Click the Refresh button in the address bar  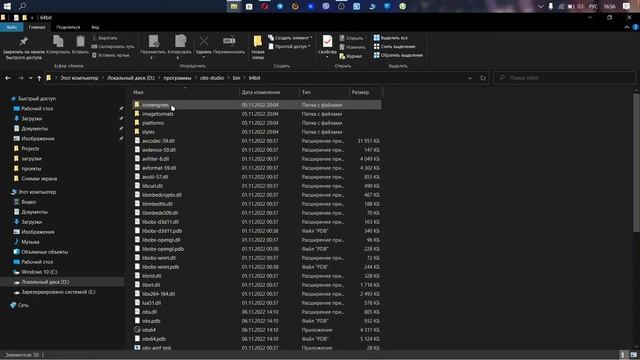pyautogui.click(x=483, y=78)
